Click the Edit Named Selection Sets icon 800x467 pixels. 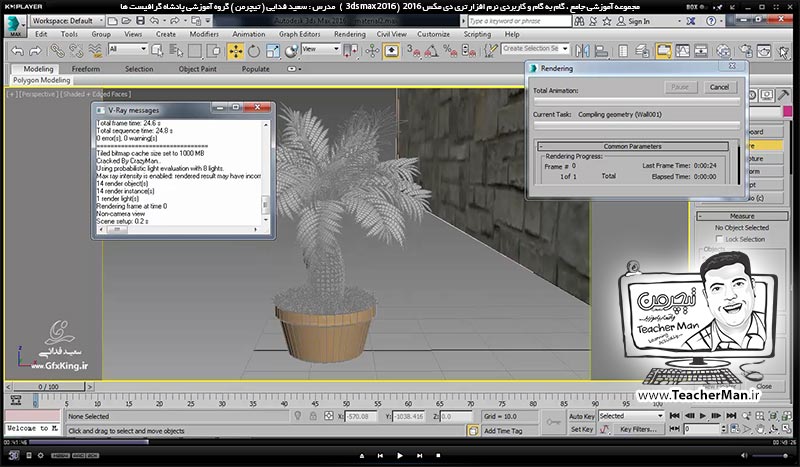[x=490, y=51]
